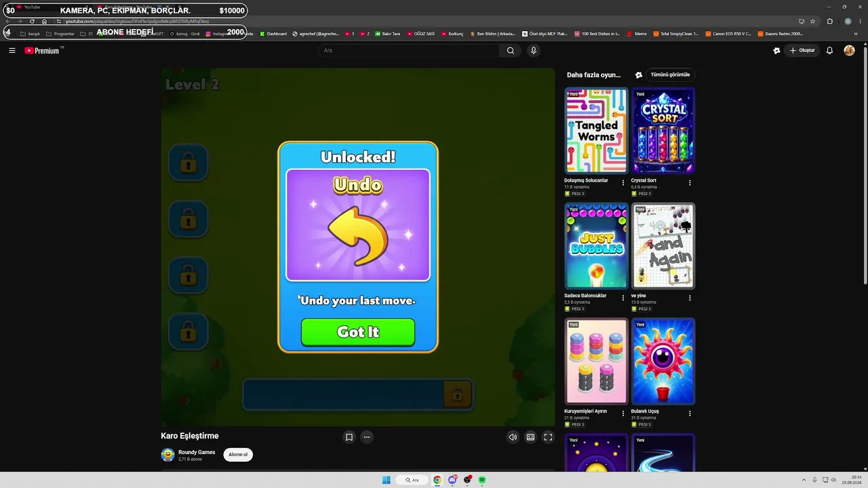The image size is (868, 488).
Task: Show hidden system tray icons
Action: (804, 480)
